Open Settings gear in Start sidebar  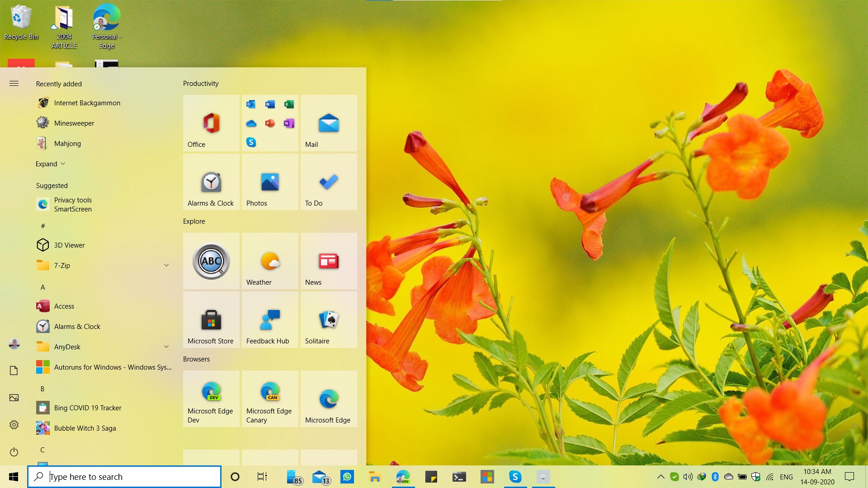pos(14,425)
